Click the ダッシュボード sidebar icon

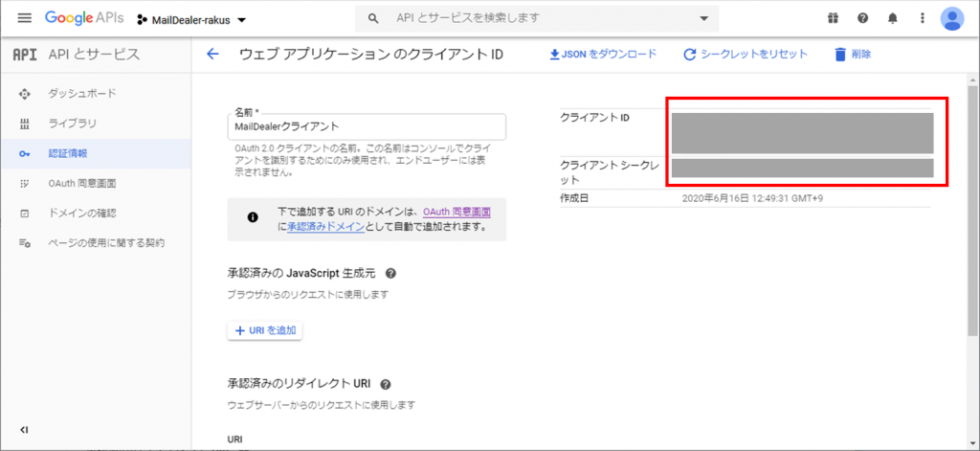point(24,94)
